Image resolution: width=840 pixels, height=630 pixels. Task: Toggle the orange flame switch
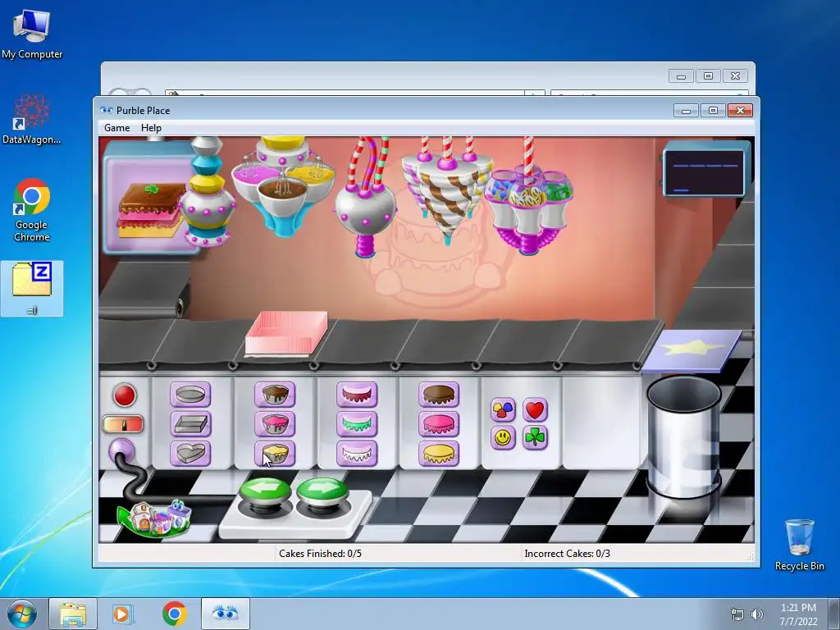coord(123,424)
